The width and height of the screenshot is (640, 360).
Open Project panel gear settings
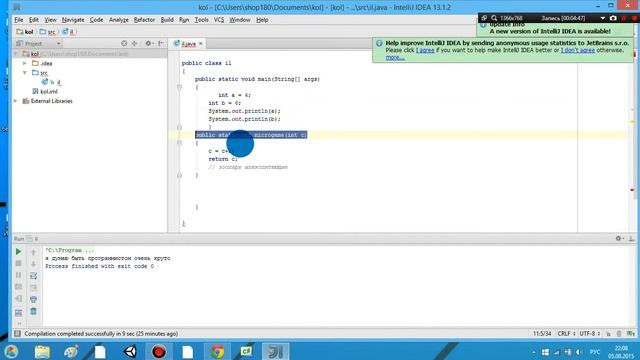(x=148, y=43)
